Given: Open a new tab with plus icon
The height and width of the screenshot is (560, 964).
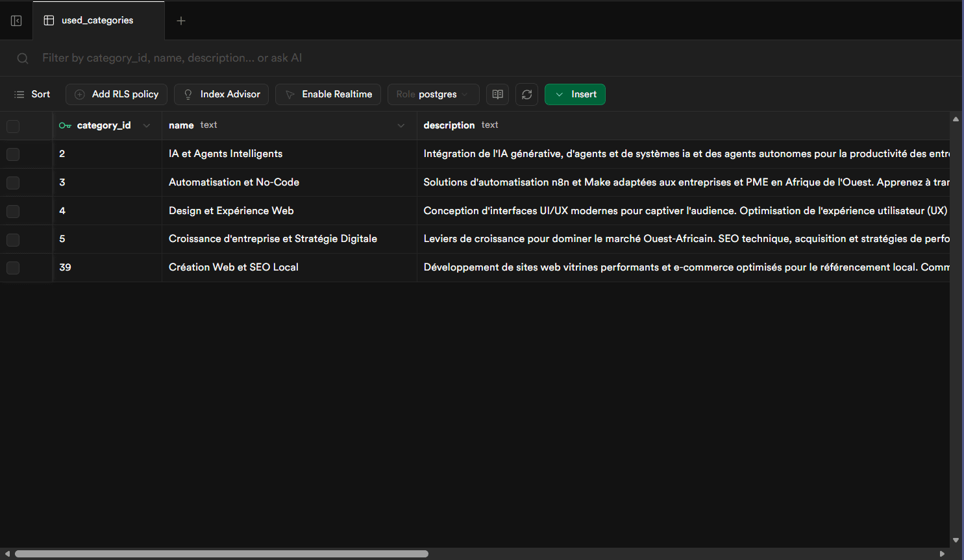Looking at the screenshot, I should (x=181, y=21).
